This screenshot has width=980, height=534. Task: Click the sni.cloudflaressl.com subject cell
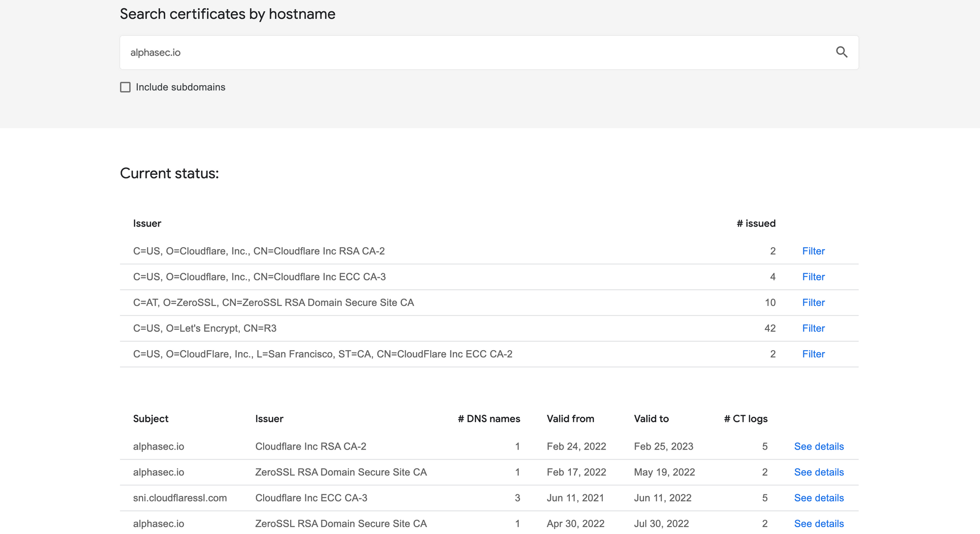(x=180, y=498)
